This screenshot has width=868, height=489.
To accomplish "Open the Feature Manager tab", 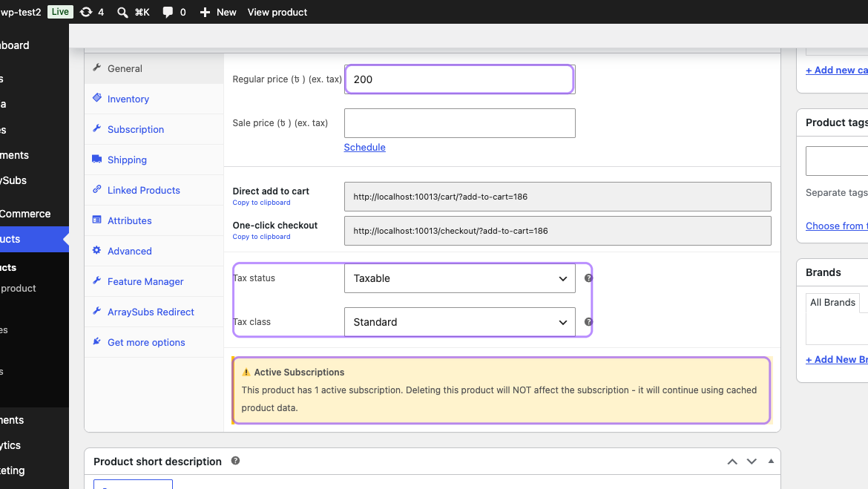I will (x=154, y=282).
